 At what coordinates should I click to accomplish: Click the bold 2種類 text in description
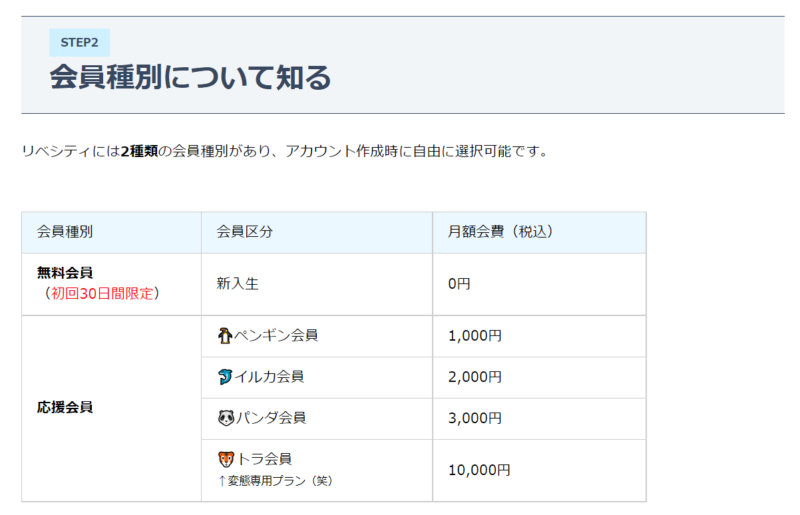pyautogui.click(x=139, y=152)
